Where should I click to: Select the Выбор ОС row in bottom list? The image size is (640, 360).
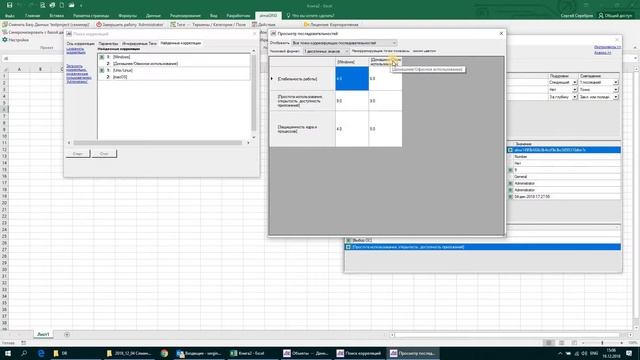point(483,240)
